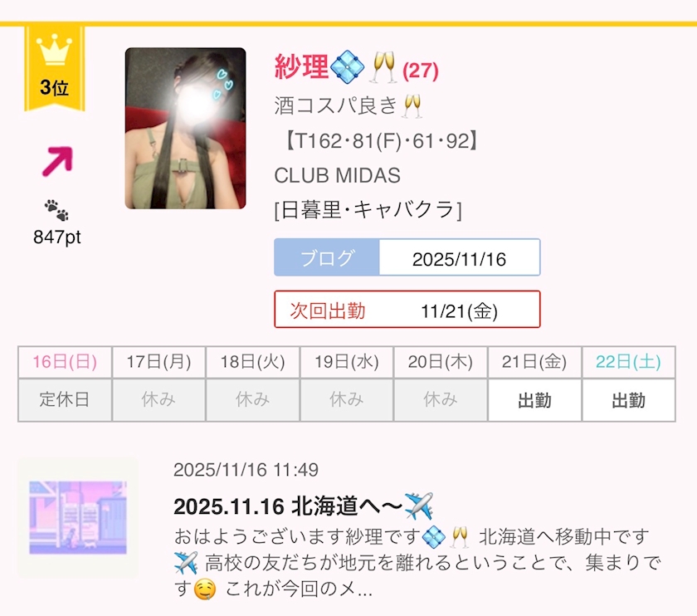This screenshot has height=616, width=697.
Task: Open blog post titled 北海道へ〜
Action: coord(303,506)
